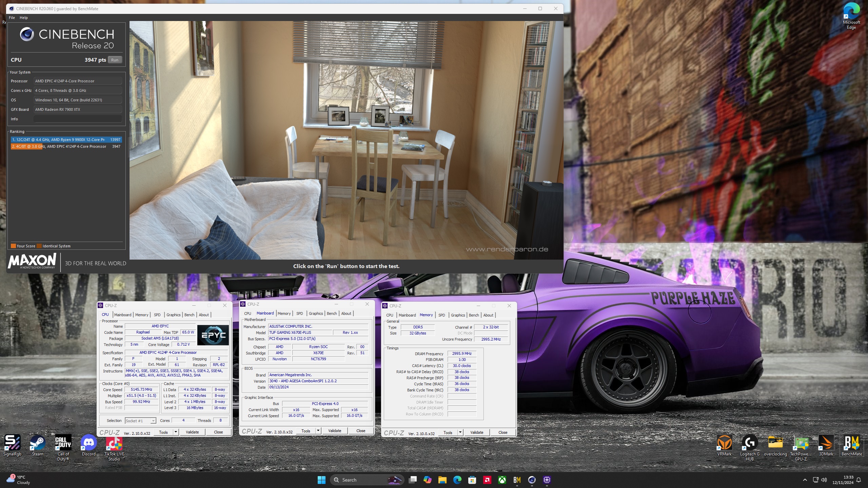868x488 pixels.
Task: Open the weather widget showing 10°C Cloudy
Action: click(19, 480)
